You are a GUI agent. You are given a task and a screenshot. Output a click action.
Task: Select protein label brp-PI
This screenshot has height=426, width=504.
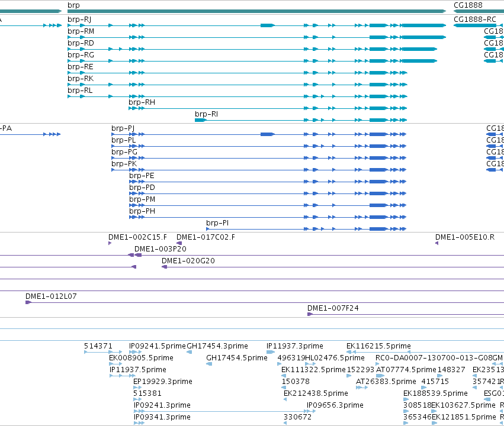tap(217, 223)
